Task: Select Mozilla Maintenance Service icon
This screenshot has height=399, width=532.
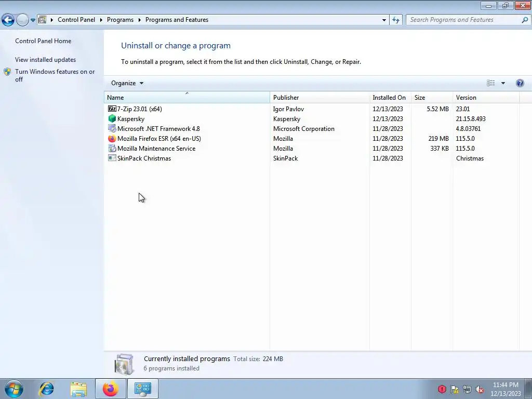Action: click(112, 148)
